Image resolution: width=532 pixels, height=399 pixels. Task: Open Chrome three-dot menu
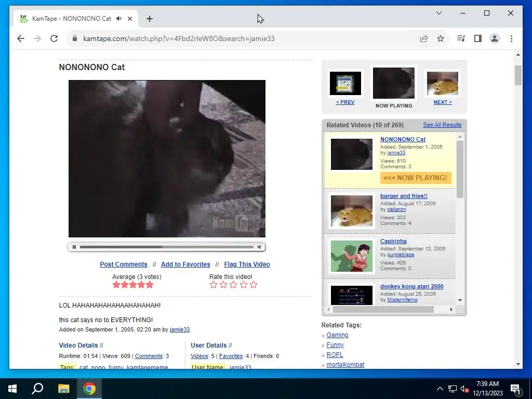coord(511,38)
